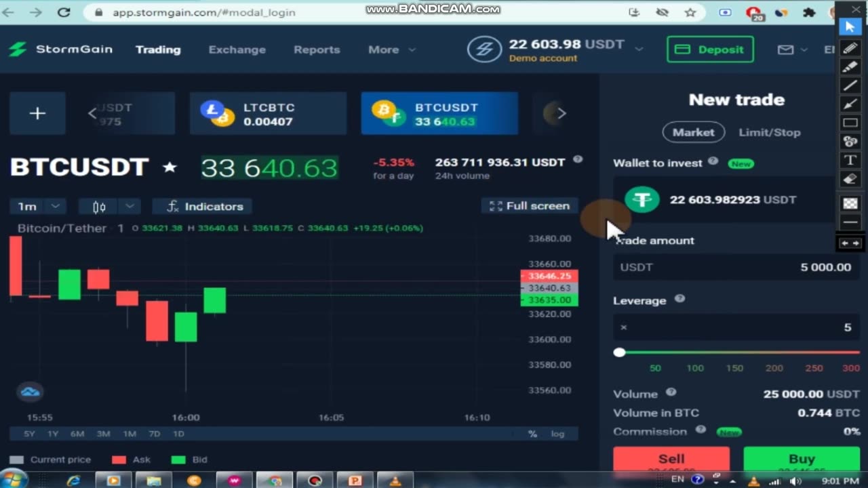Set leverage to 100 on scale

point(695,368)
